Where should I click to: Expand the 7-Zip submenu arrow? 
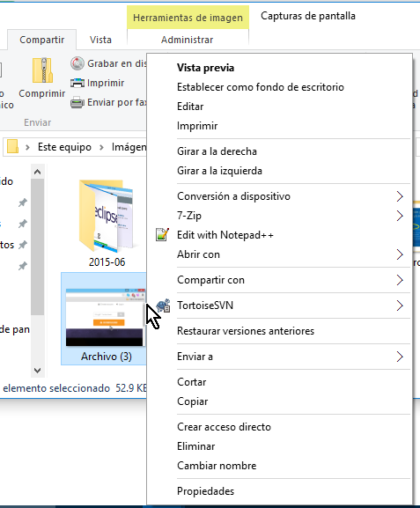pos(400,216)
